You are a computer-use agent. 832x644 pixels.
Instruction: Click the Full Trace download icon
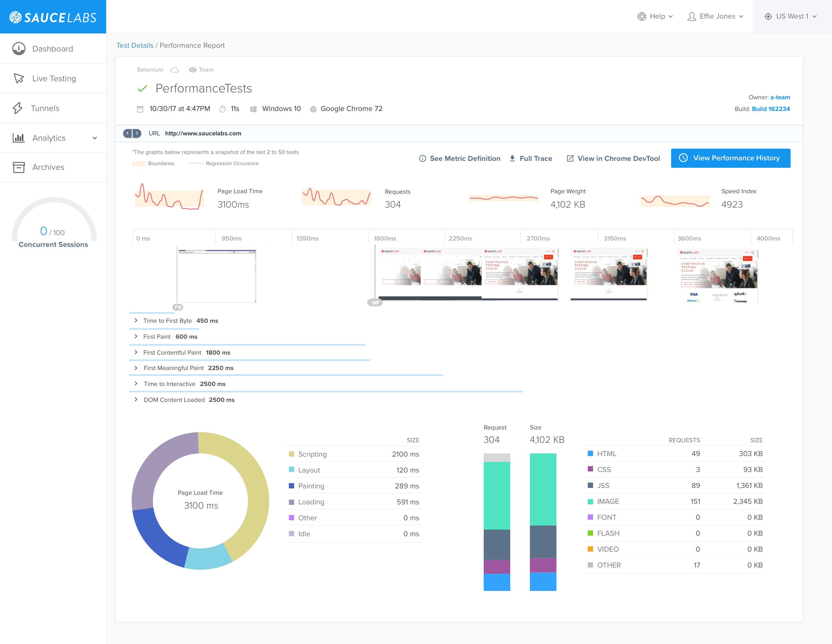pos(512,158)
